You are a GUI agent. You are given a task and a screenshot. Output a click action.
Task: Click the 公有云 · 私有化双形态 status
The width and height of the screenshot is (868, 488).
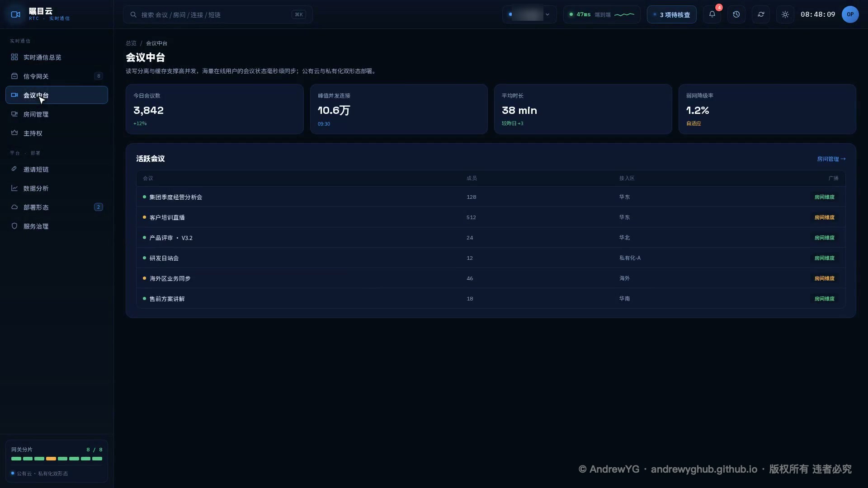(x=40, y=474)
